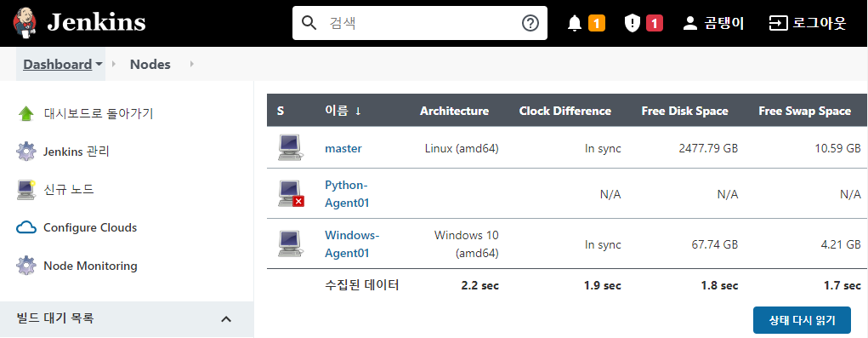Click the user profile person icon
Screen dimensions: 868x338
689,23
